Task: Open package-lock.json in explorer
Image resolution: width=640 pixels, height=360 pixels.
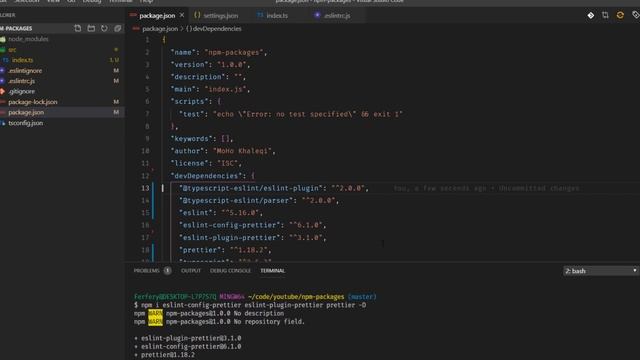Action: (33, 102)
